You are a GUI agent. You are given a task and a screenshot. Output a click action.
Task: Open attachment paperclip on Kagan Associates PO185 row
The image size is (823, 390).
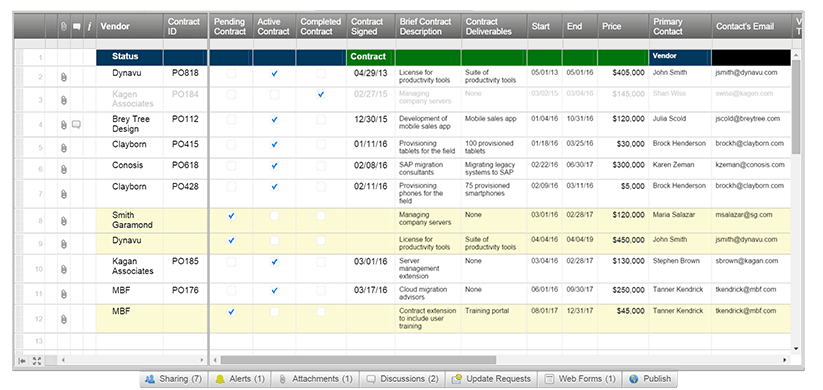coord(64,269)
